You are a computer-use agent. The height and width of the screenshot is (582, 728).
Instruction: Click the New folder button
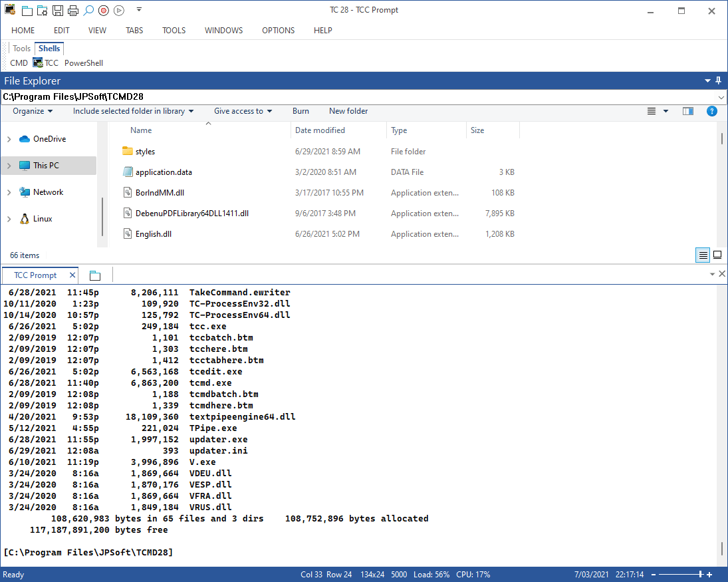coord(348,111)
